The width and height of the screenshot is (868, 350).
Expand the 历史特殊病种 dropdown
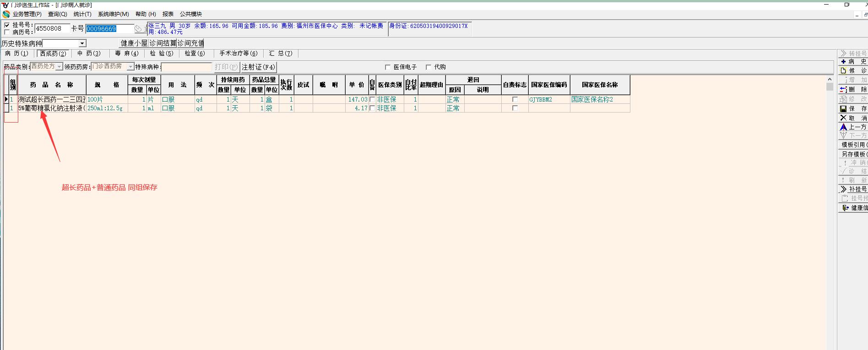(82, 43)
